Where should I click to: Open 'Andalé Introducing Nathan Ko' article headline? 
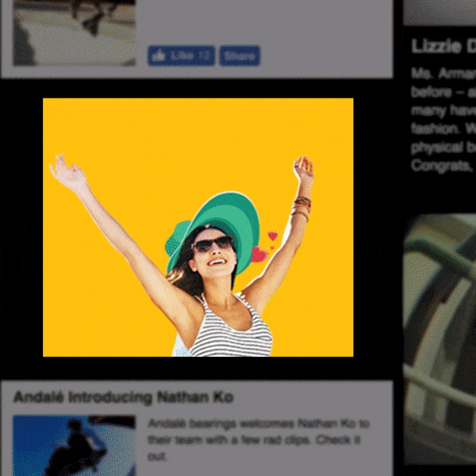[x=123, y=397]
